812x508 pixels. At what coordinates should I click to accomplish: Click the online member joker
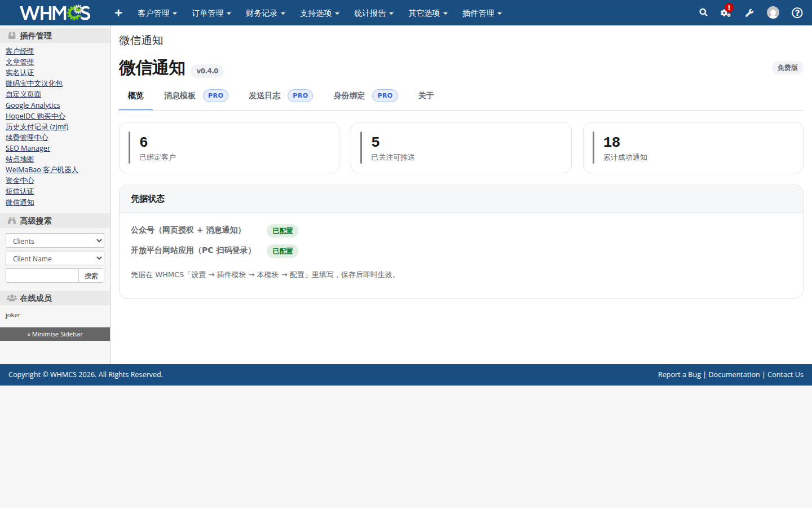click(x=13, y=315)
